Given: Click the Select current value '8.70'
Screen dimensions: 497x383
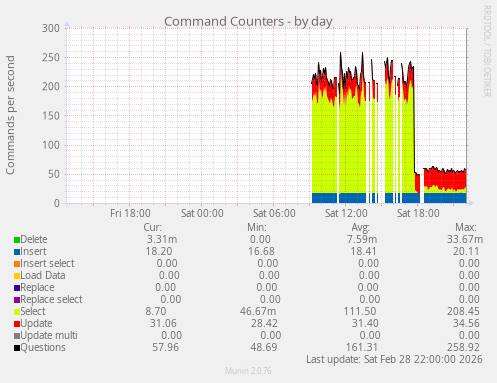Looking at the screenshot, I should 156,311.
